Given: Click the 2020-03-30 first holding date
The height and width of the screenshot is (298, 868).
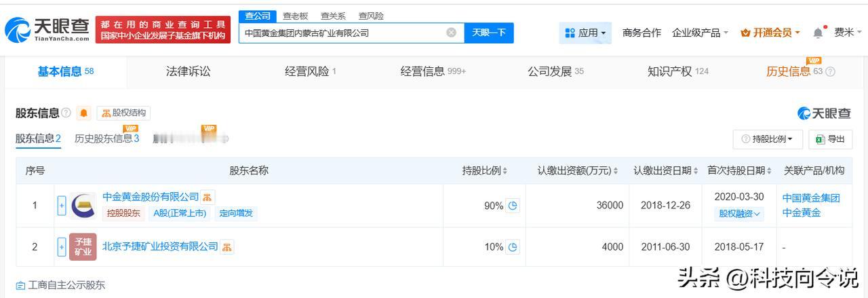Looking at the screenshot, I should point(738,197).
